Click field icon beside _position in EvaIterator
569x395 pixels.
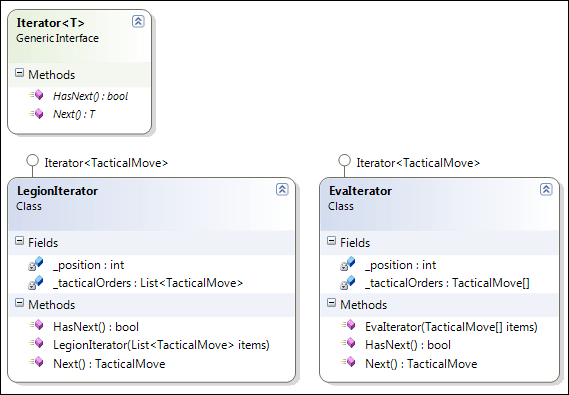click(x=348, y=264)
